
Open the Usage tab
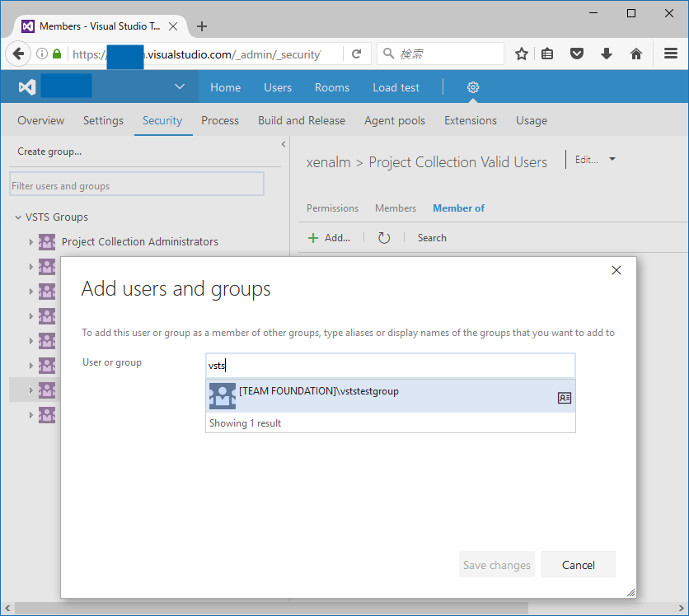(532, 120)
